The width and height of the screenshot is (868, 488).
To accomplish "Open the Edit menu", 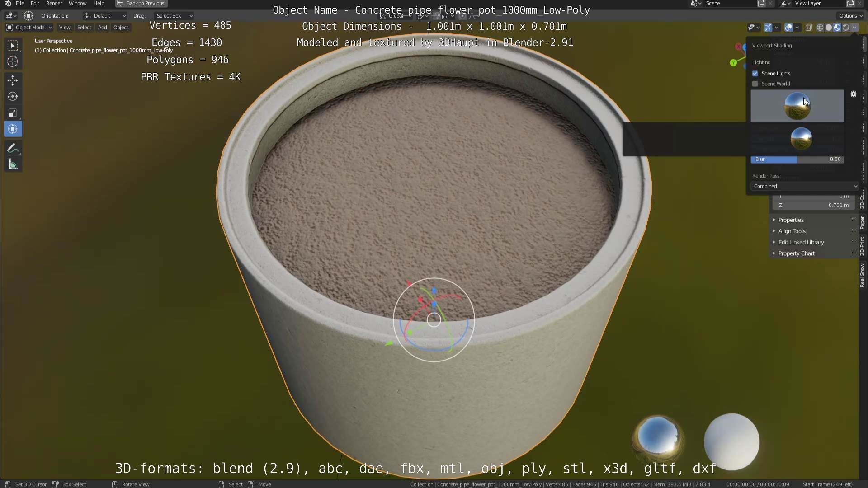I will pos(35,3).
